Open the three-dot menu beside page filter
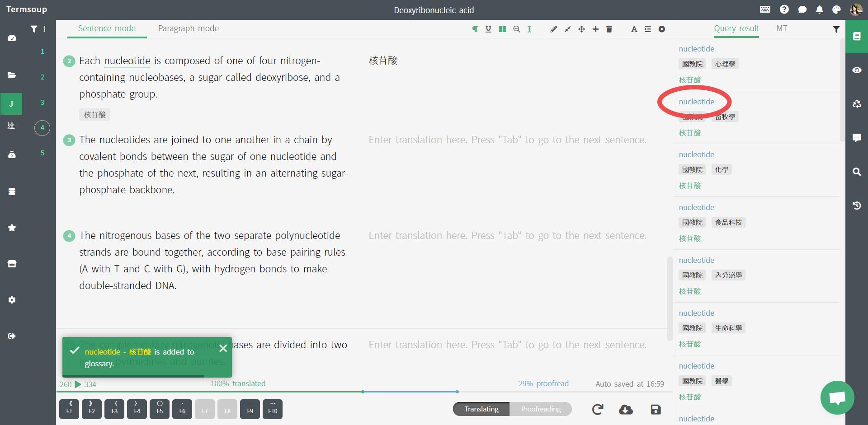 click(44, 29)
